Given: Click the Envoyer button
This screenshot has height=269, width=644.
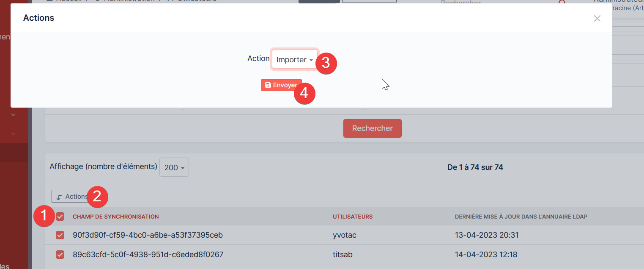Looking at the screenshot, I should coord(281,85).
